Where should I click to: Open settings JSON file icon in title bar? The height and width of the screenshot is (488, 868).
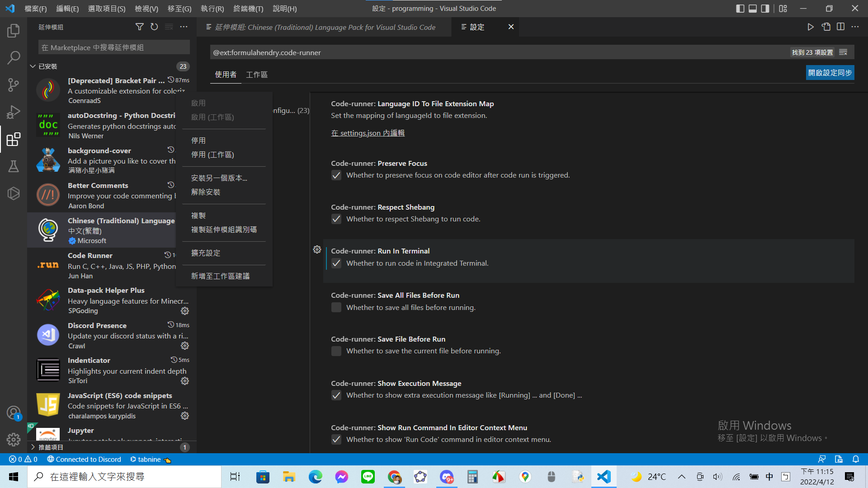[826, 27]
